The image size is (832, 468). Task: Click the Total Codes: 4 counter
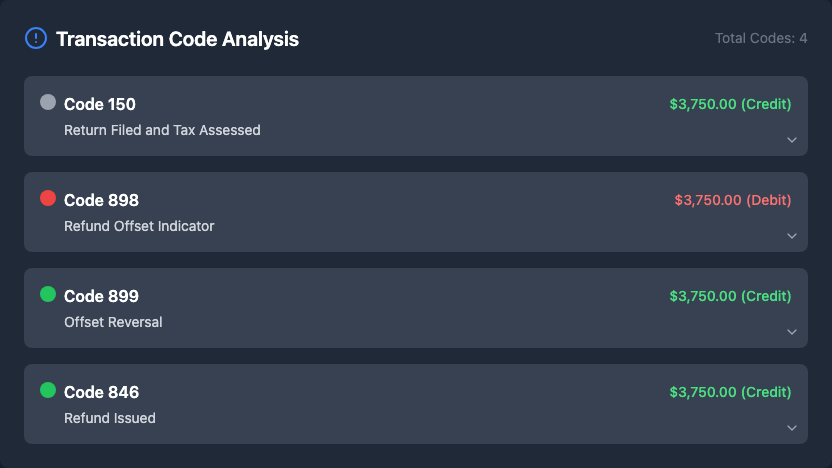[761, 38]
